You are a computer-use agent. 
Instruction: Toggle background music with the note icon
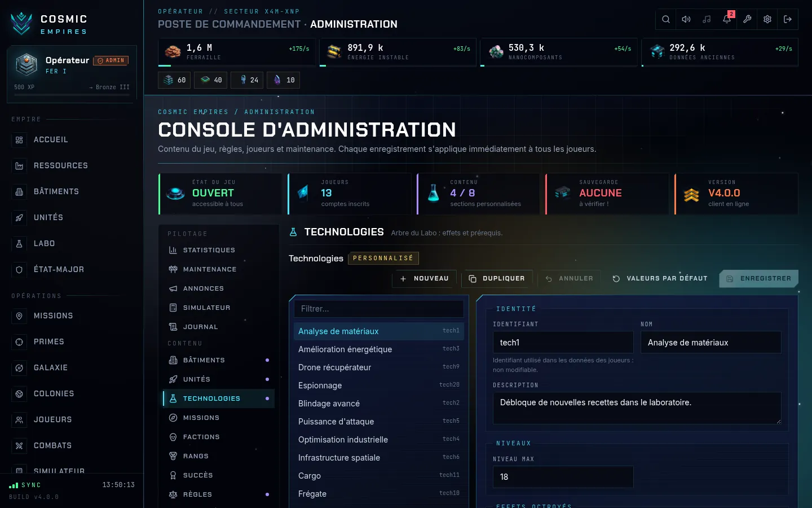point(707,19)
